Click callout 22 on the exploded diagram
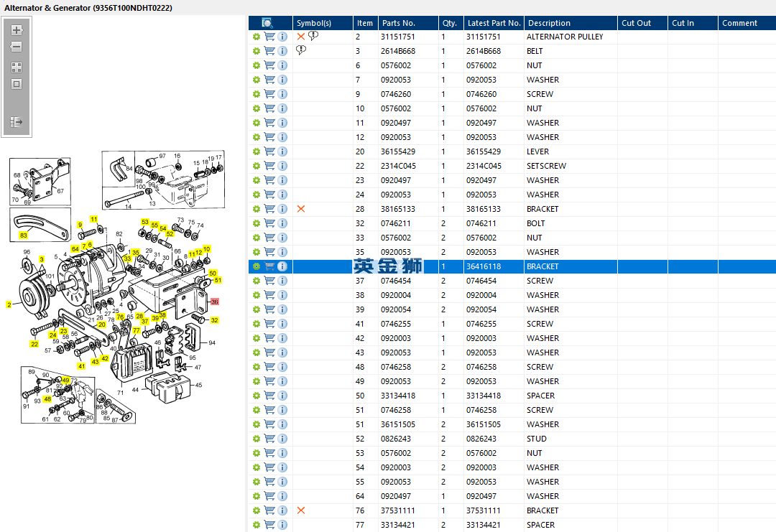Image resolution: width=776 pixels, height=532 pixels. (34, 344)
